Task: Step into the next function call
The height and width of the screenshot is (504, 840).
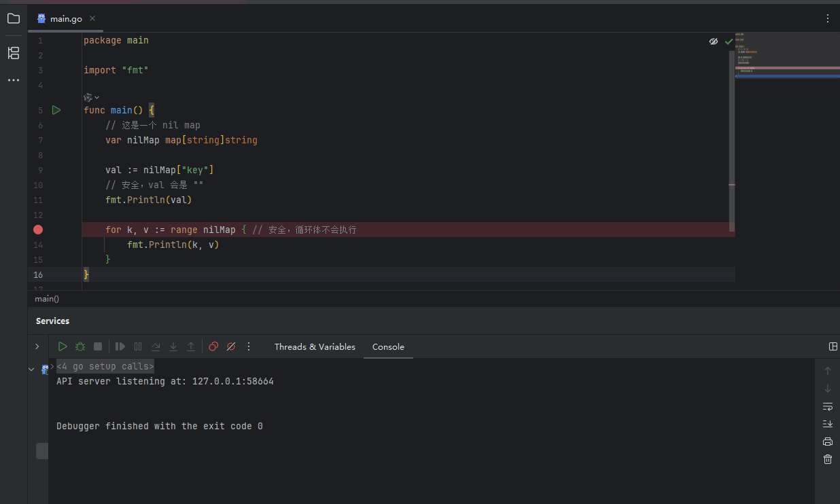Action: (x=173, y=346)
